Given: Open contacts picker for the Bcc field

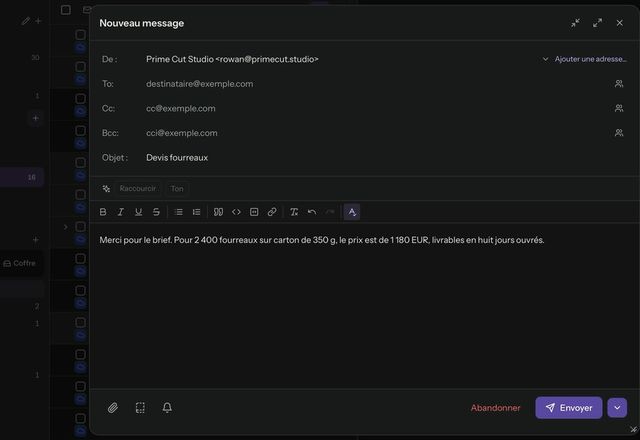Looking at the screenshot, I should (619, 133).
